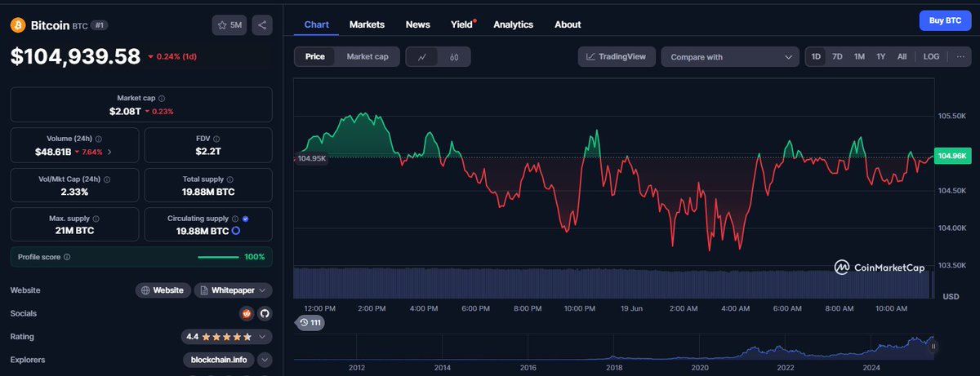The image size is (980, 376).
Task: Select 1M time range
Action: (859, 57)
